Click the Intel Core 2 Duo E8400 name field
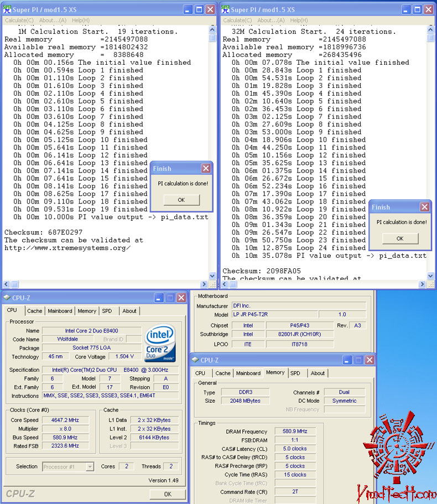437x504 pixels. point(92,330)
